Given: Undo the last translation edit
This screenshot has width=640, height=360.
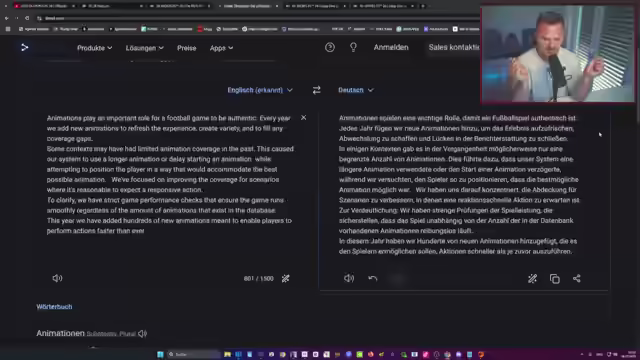Looking at the screenshot, I should point(373,278).
